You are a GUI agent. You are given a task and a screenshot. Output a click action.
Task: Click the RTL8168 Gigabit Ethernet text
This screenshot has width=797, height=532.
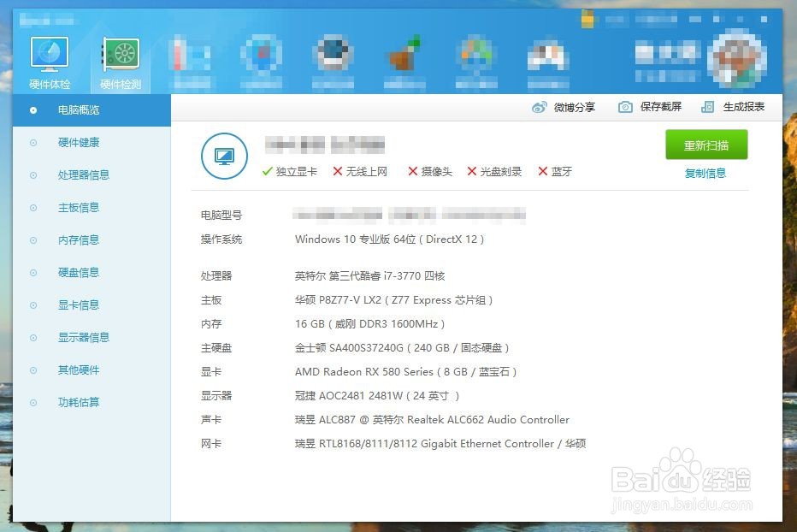[440, 444]
